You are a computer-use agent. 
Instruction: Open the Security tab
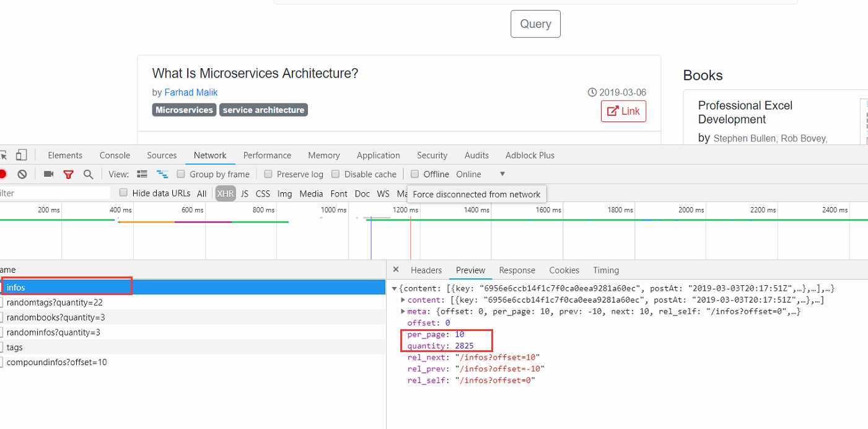[x=432, y=155]
